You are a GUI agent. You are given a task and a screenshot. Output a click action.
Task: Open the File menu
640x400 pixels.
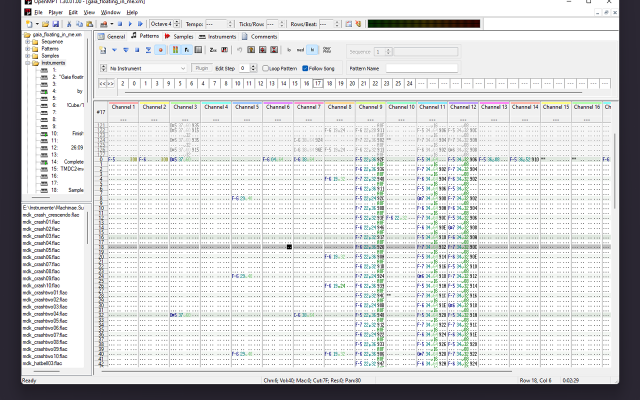38,13
